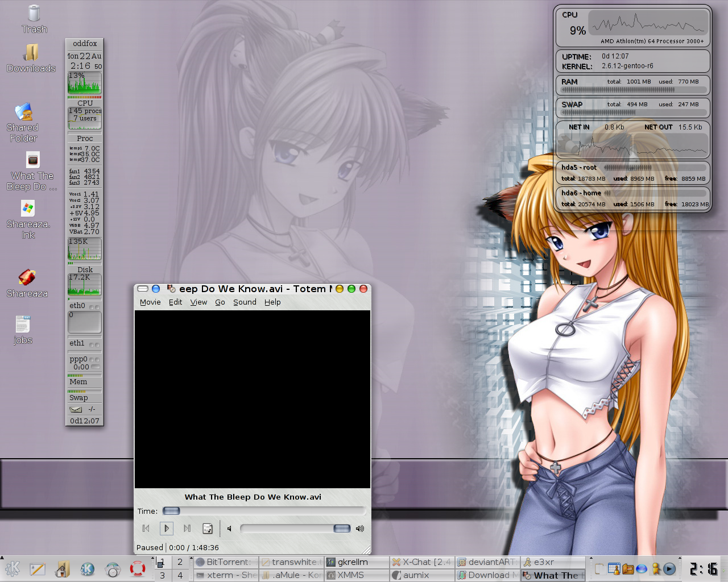This screenshot has width=728, height=582.
Task: Switch to the xterm taskbar window
Action: (x=226, y=575)
